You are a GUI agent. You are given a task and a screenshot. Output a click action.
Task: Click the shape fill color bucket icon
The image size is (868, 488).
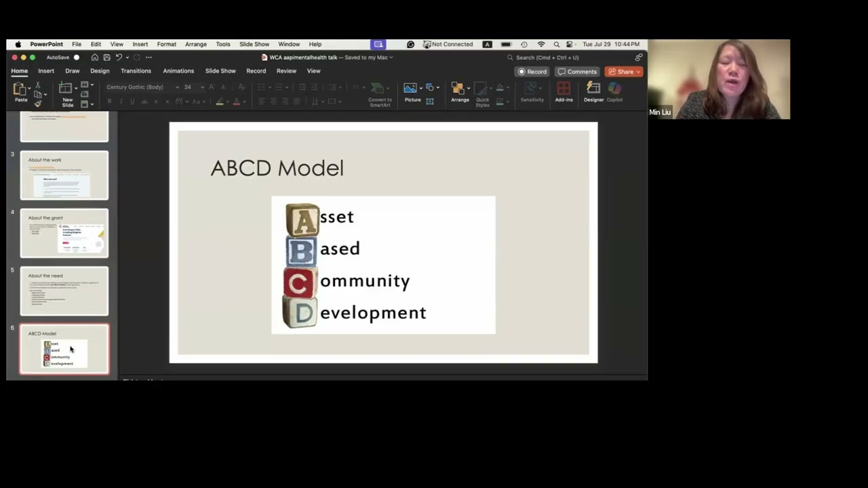coord(500,87)
